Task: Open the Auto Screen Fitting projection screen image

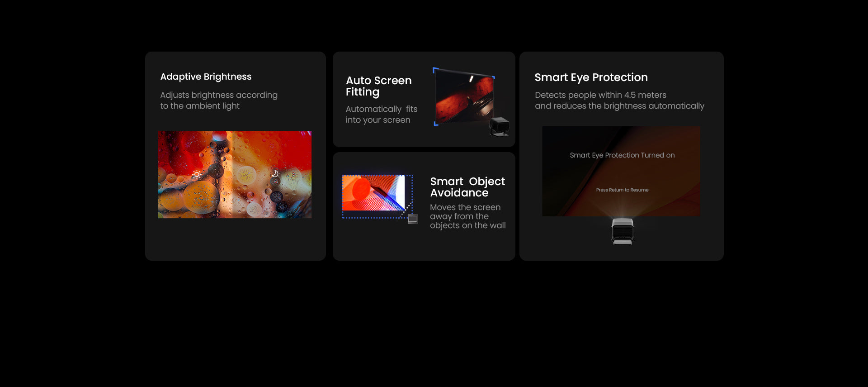Action: point(464,96)
